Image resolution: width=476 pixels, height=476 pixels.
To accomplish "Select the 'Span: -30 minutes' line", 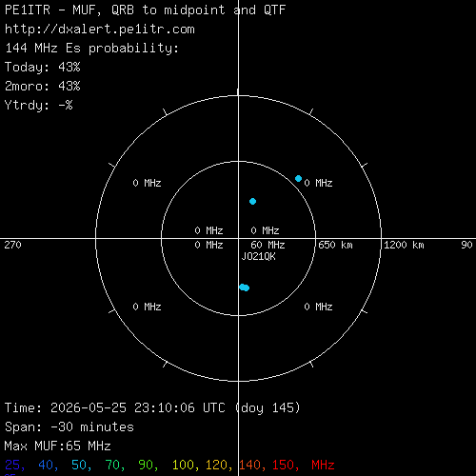I will click(x=69, y=427).
